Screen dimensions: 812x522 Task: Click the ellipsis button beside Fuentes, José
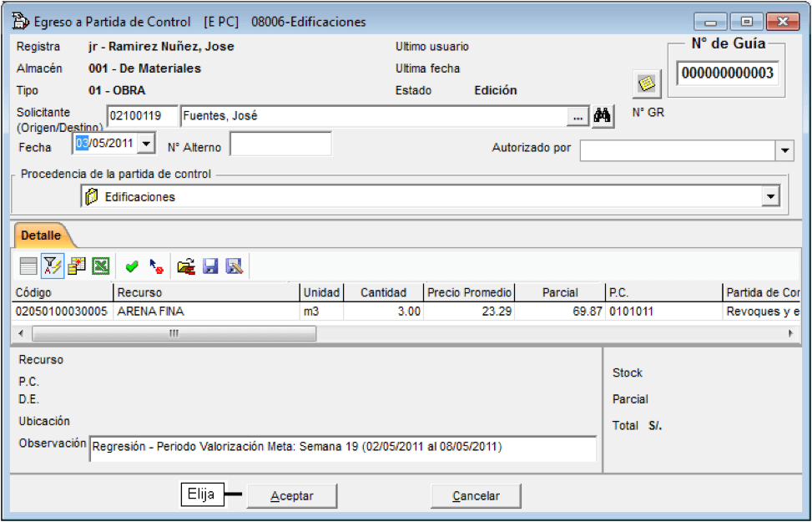point(578,117)
